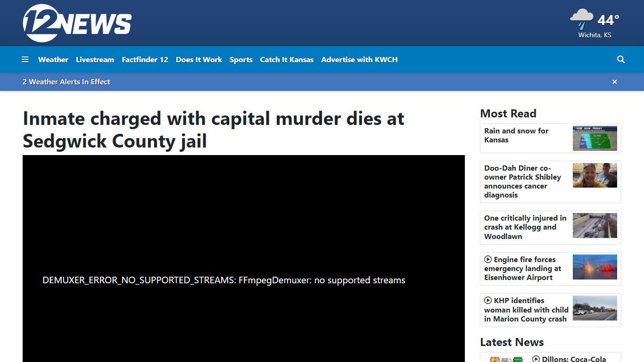Read Doo-Dah Diner co-owner cancer diagnosis story
This screenshot has width=644, height=362.
[x=522, y=181]
